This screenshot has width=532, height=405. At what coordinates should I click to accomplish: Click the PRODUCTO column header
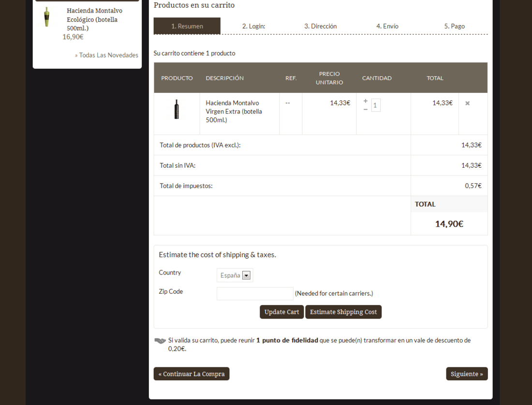[x=177, y=78]
